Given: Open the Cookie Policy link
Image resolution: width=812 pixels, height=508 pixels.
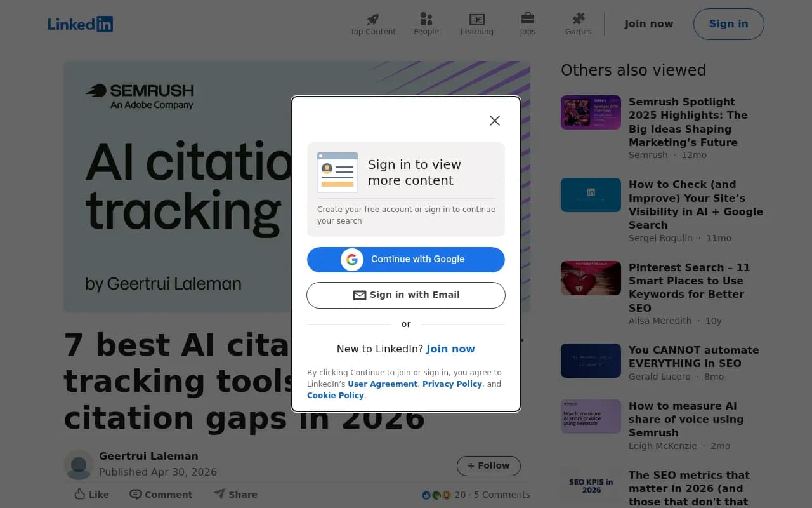Looking at the screenshot, I should point(336,396).
